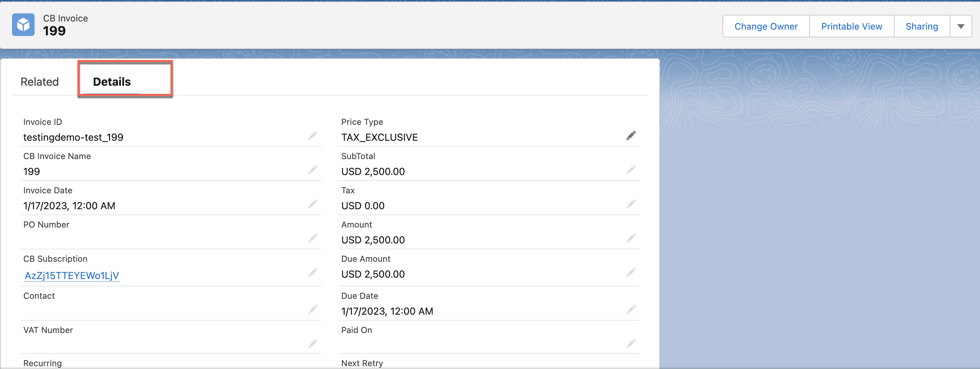Click edit pencil for Invoice Date
This screenshot has height=369, width=980.
[x=313, y=204]
